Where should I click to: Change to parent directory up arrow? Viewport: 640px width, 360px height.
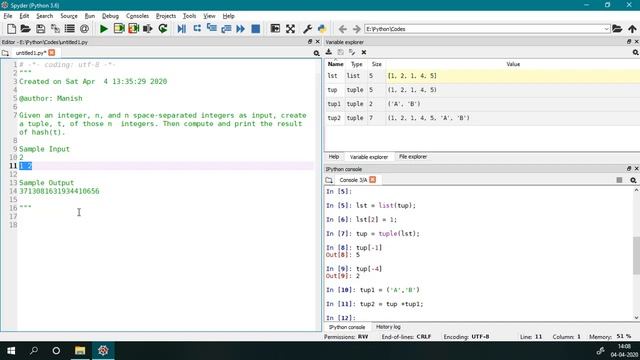pos(632,29)
